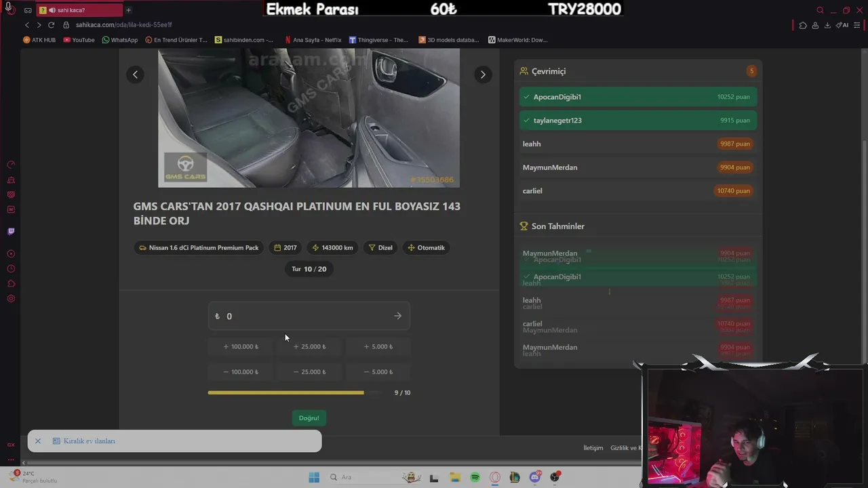Reload the sahikaca page

point(51,25)
